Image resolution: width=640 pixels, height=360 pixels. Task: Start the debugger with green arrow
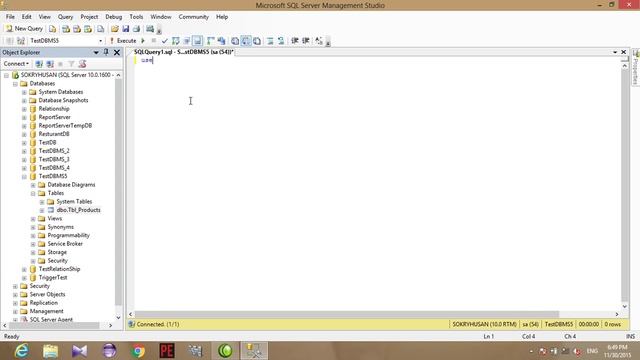coord(143,41)
